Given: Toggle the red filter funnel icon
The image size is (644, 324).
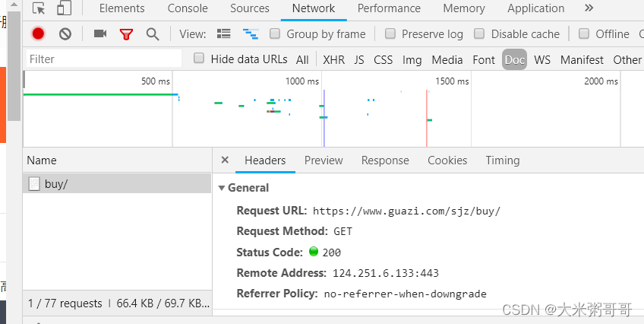Looking at the screenshot, I should 126,34.
